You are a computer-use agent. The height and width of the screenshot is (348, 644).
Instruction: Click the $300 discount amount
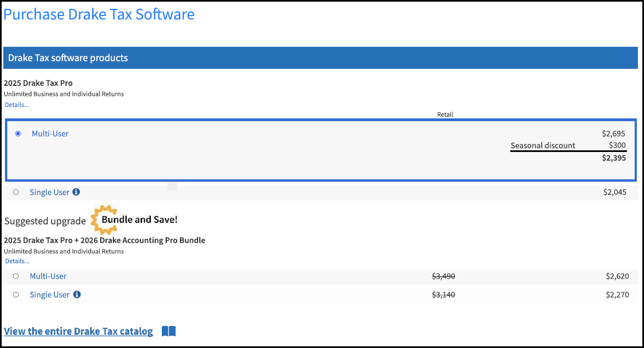(617, 145)
